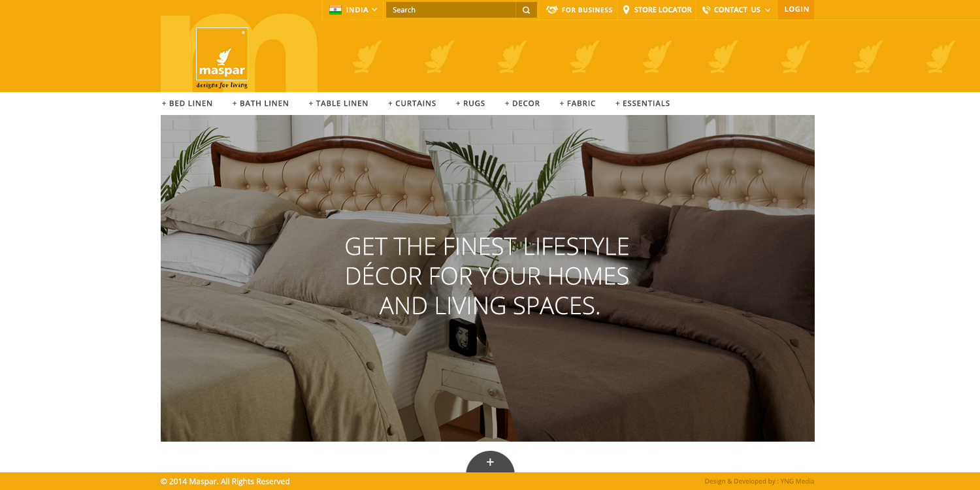Open the Curtains menu
This screenshot has width=980, height=490.
click(x=412, y=103)
